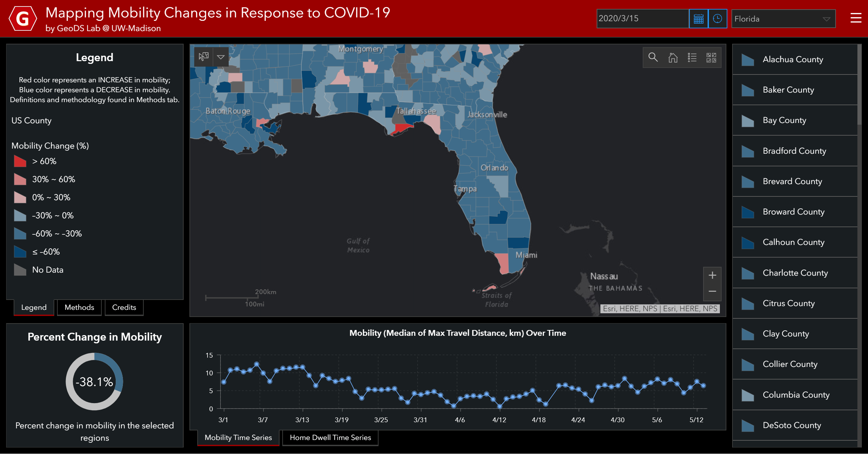Zoom in on the map
The width and height of the screenshot is (868, 454).
pyautogui.click(x=712, y=275)
